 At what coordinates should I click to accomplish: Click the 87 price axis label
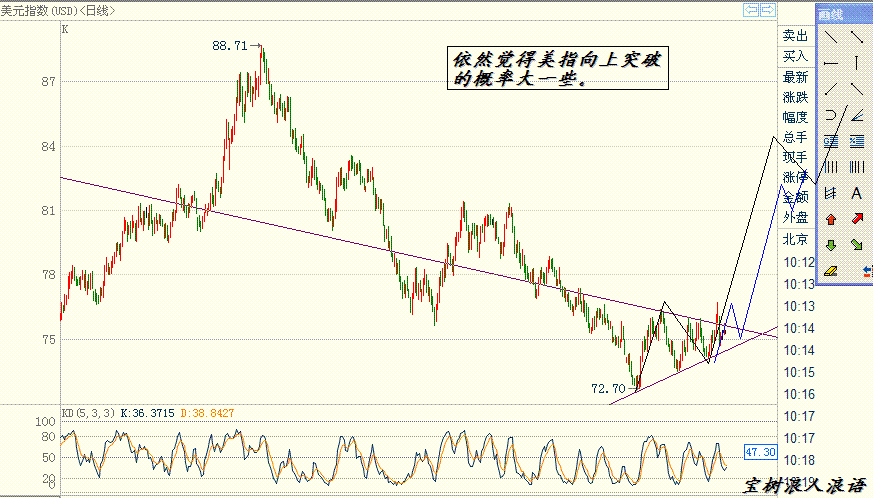[48, 82]
